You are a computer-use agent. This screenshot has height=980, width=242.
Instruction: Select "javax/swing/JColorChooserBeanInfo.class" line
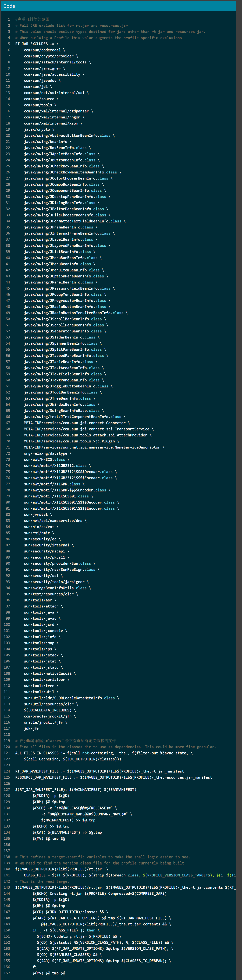68,178
